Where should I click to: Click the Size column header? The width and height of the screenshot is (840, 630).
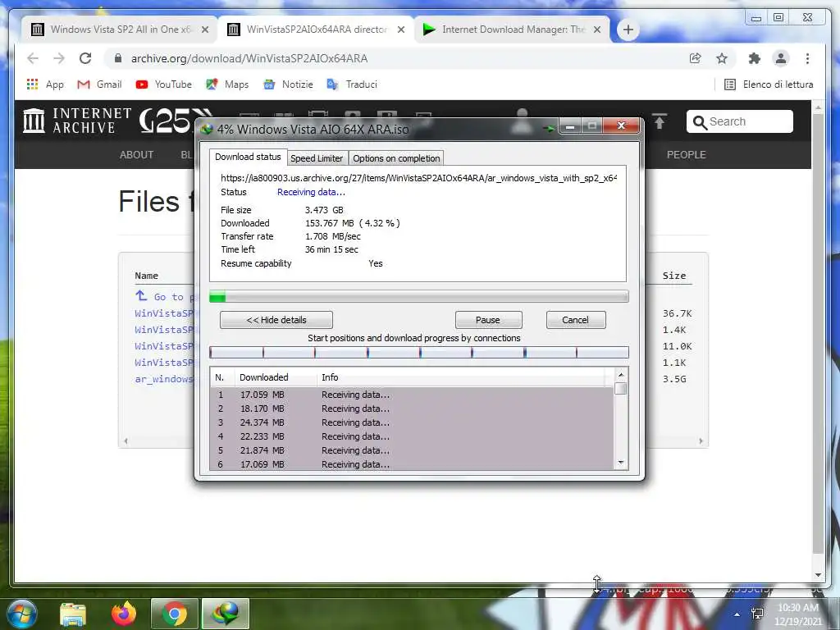coord(674,276)
